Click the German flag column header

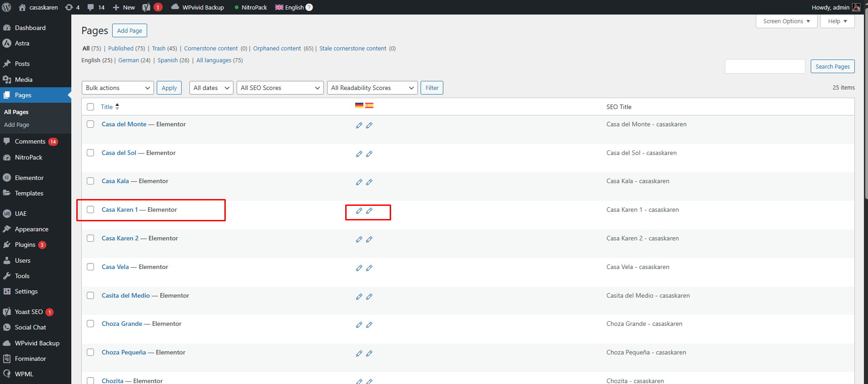[x=359, y=105]
